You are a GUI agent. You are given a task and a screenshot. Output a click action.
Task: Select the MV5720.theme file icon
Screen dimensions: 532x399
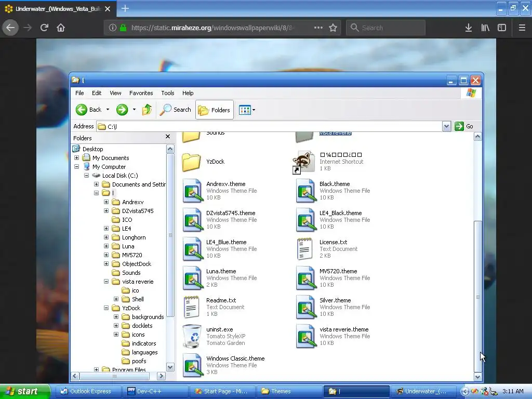point(306,278)
